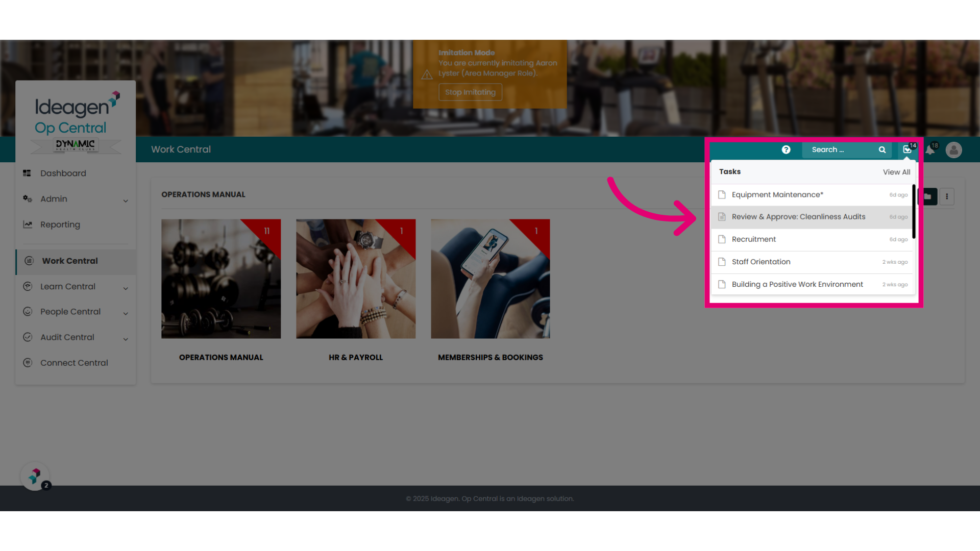Click the tasks list scrollbar
Viewport: 980px width, 551px height.
(x=914, y=212)
